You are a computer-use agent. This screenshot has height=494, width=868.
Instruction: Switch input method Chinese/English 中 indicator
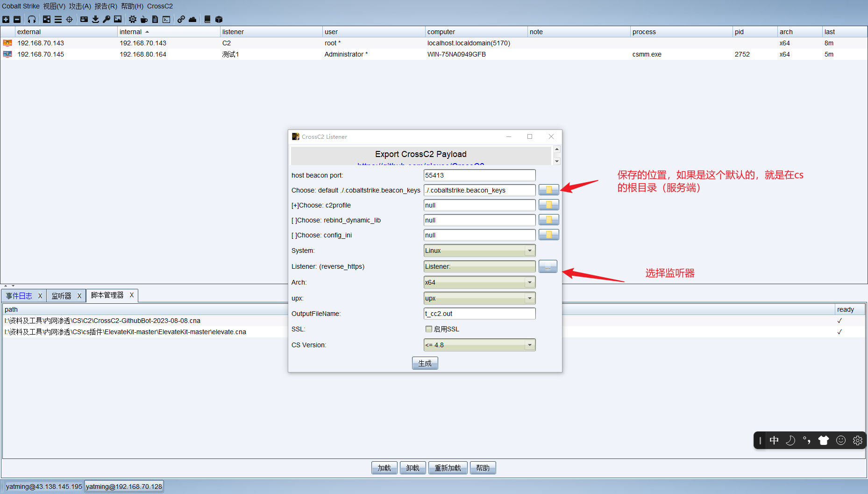pyautogui.click(x=774, y=440)
